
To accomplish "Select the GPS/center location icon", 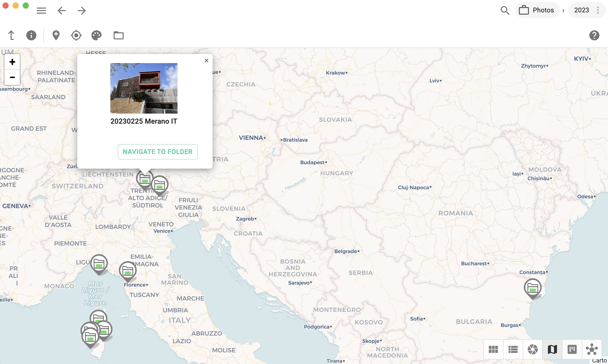I will (x=76, y=36).
